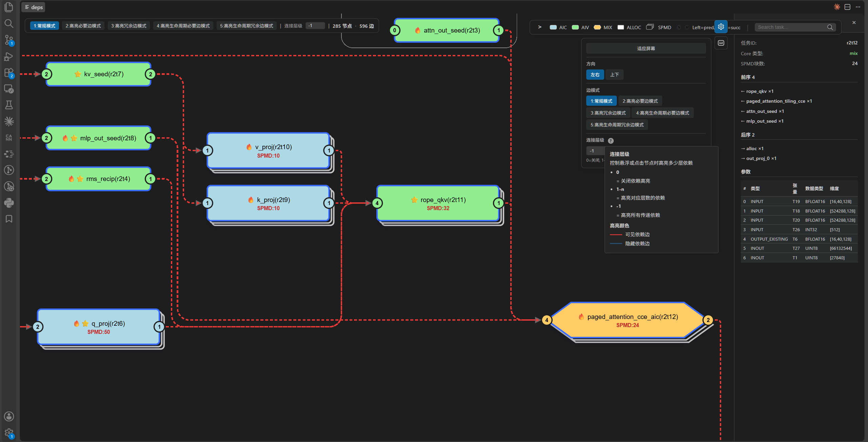Open the Run and Debug icon

click(9, 56)
